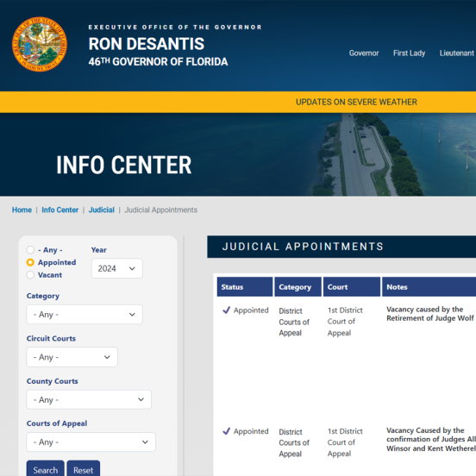Expand the County Courts dropdown
The height and width of the screenshot is (476, 476).
89,399
